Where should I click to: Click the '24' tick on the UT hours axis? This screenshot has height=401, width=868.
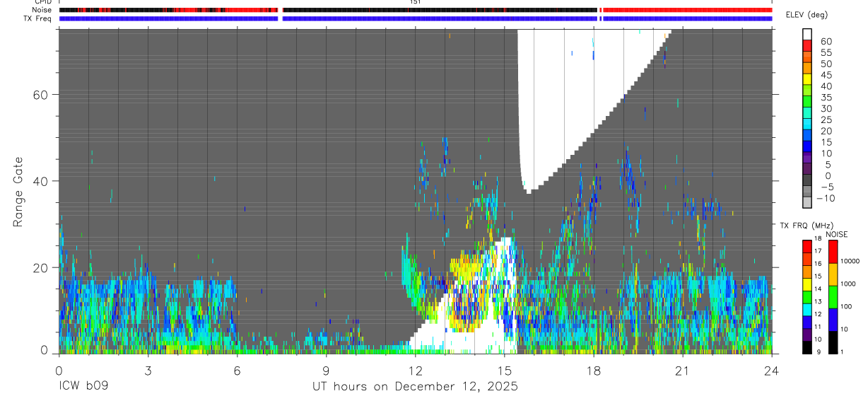click(772, 370)
